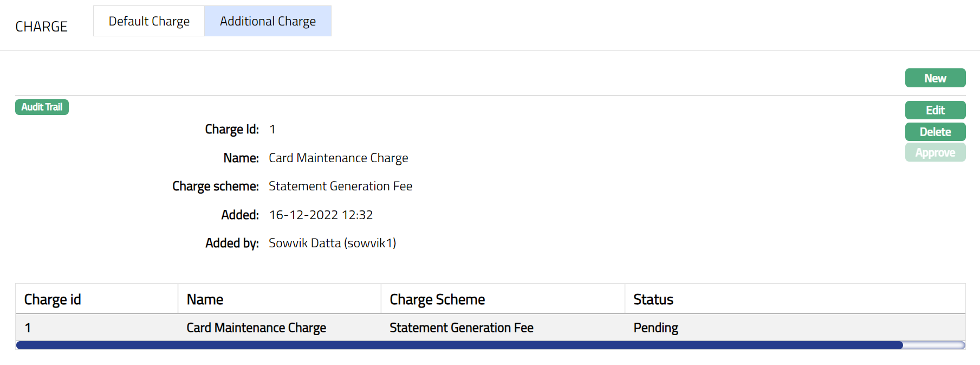Select the Additional Charge tab
Viewport: 980px width, 365px height.
coord(268,21)
